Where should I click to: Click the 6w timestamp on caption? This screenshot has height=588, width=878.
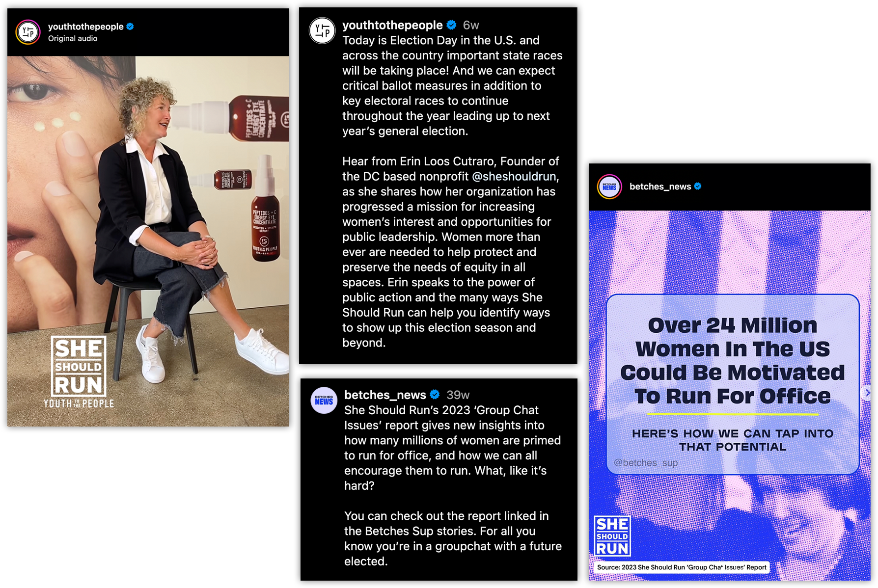point(471,25)
